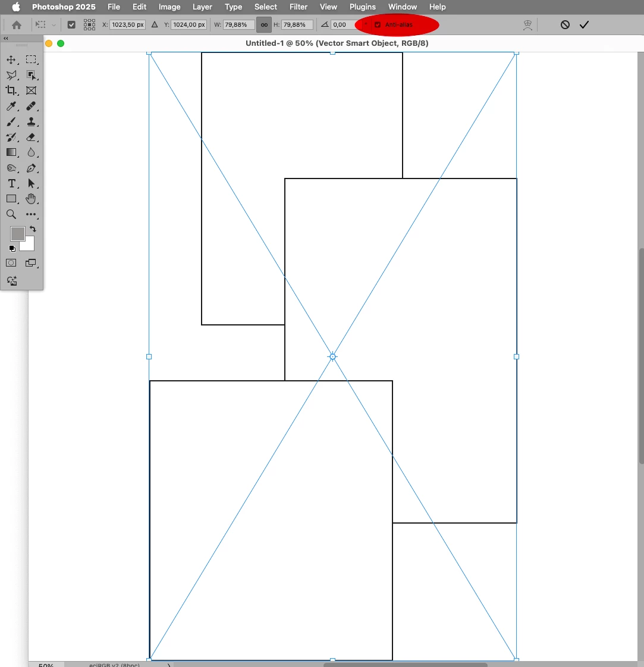Image resolution: width=644 pixels, height=667 pixels.
Task: Switch to warp mode in options bar
Action: 527,25
